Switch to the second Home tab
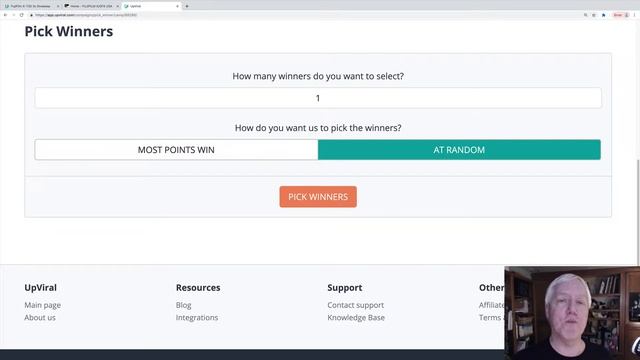This screenshot has width=640, height=360. coord(91,6)
